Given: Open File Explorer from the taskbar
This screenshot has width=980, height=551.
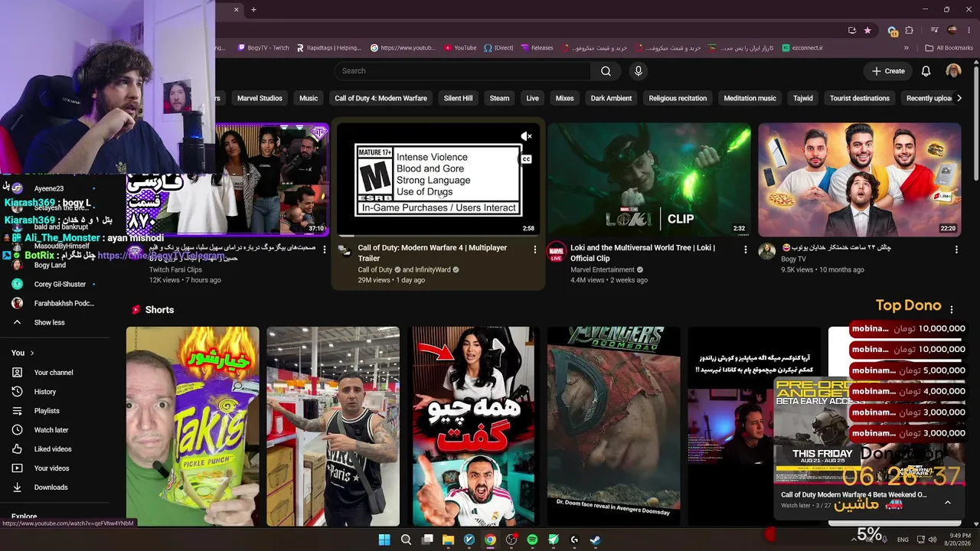Looking at the screenshot, I should point(448,540).
